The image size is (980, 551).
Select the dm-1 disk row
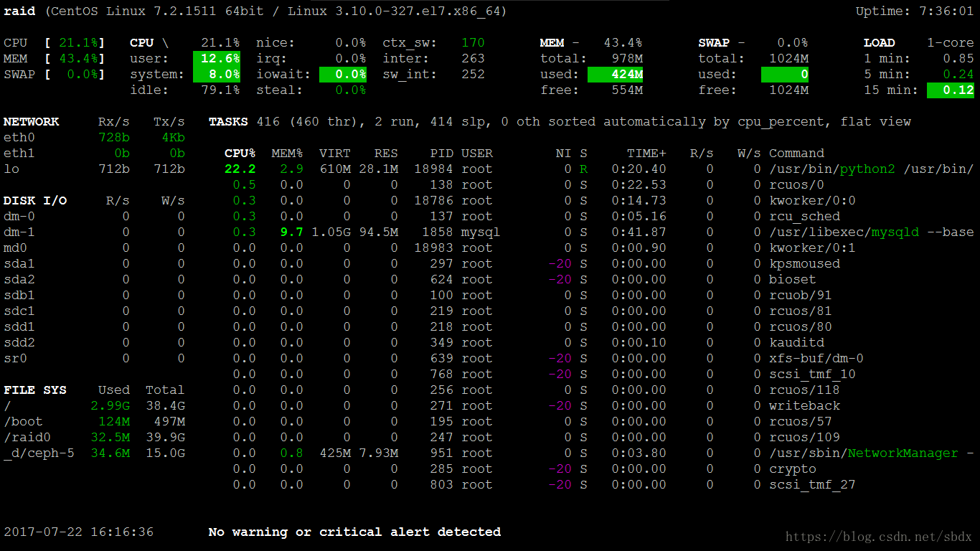[x=95, y=232]
